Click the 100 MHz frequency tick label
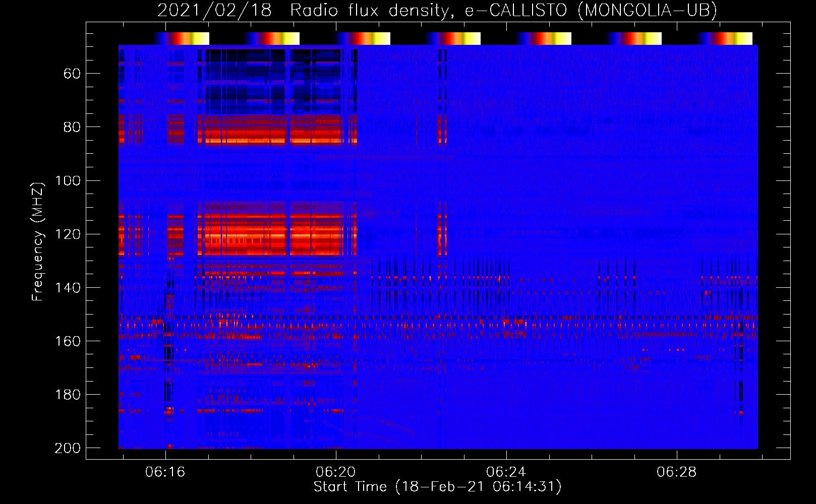 click(68, 181)
